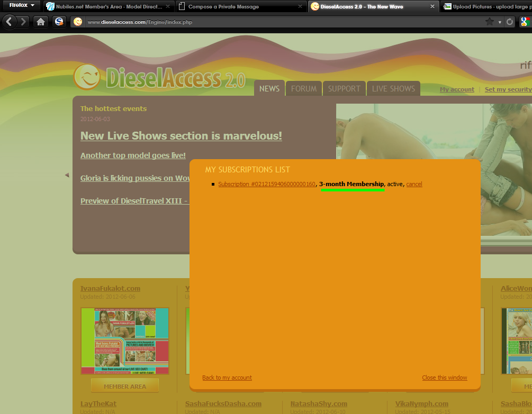Screen dimensions: 532x414
Task: Open the LayTheKat site link
Action: click(98, 404)
